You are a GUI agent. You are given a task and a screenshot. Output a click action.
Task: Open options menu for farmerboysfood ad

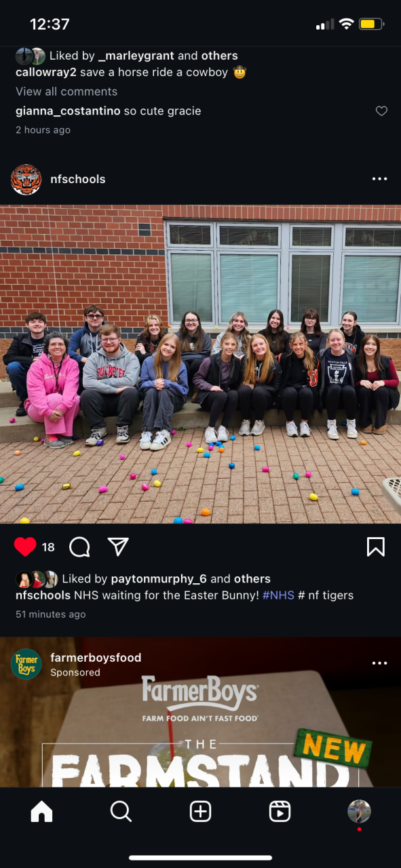tap(380, 663)
